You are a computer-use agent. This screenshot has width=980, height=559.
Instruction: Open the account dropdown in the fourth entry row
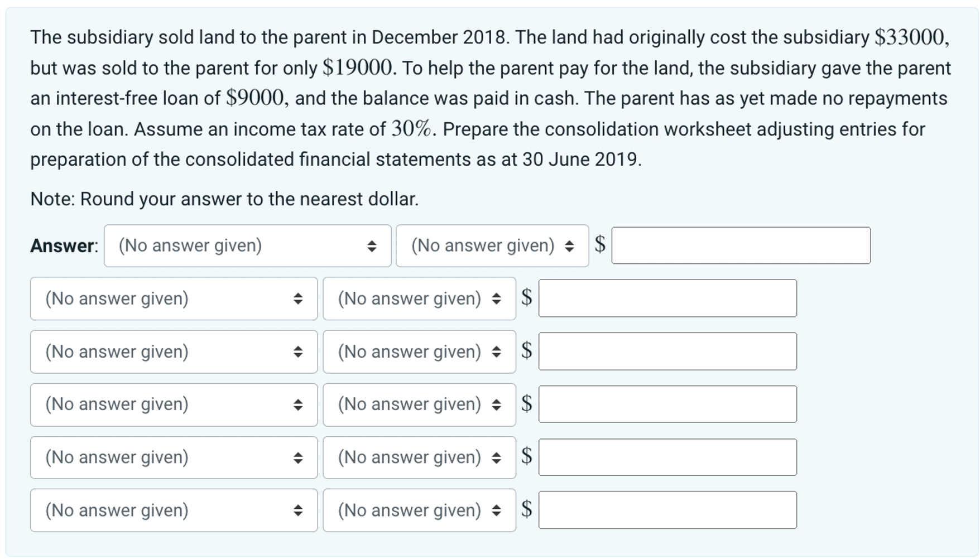pos(173,404)
